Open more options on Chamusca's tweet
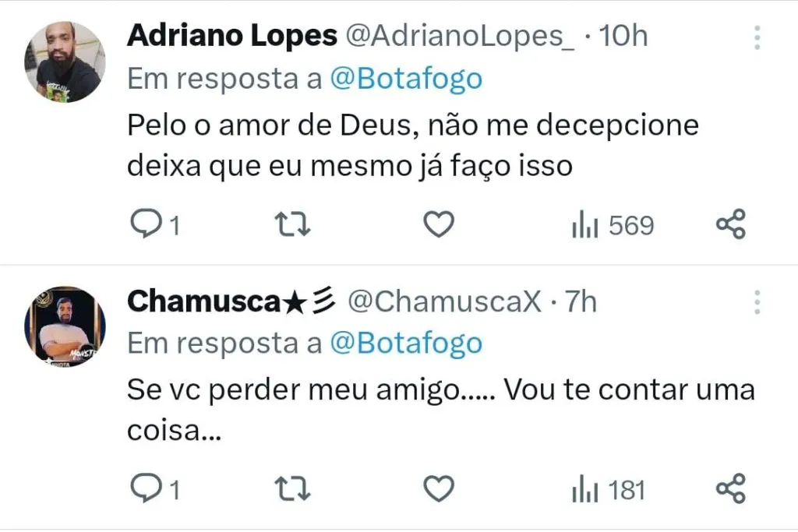798x532 pixels. (757, 301)
